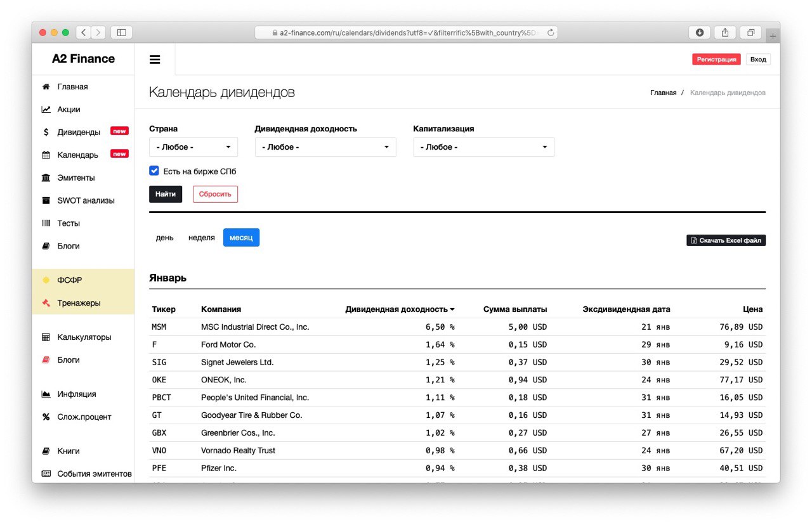The image size is (812, 525).
Task: Click the A2 Finance logo
Action: click(x=83, y=58)
